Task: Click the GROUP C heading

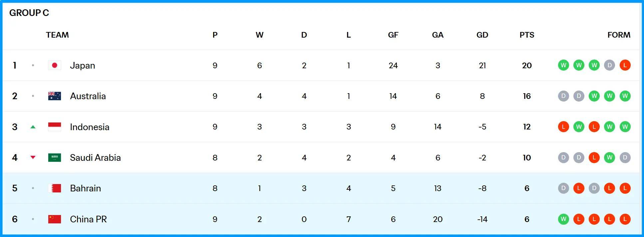Action: point(29,13)
